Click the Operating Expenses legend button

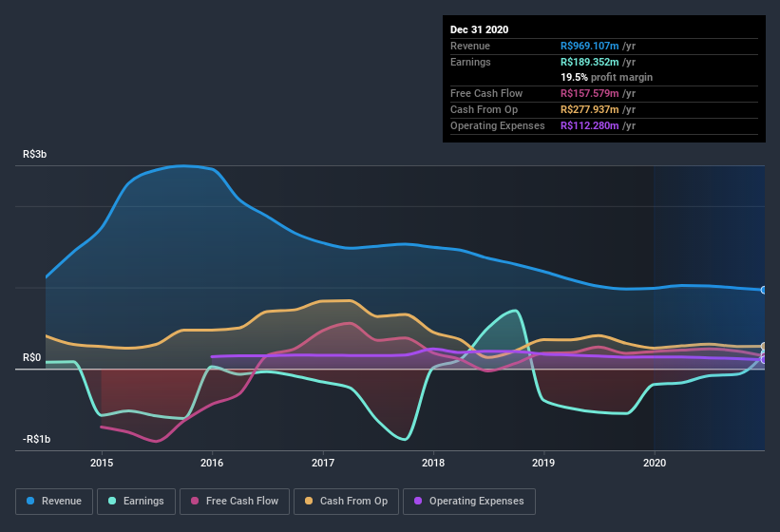tap(468, 501)
